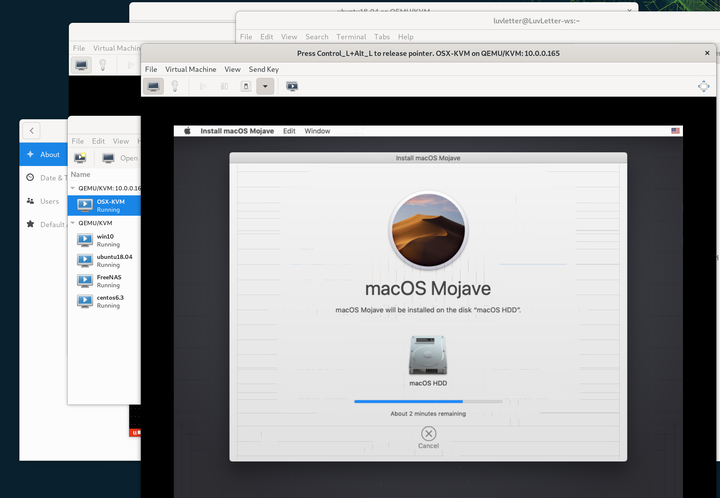This screenshot has height=498, width=720.
Task: Click the win10 monitor icon in VM list
Action: point(85,240)
